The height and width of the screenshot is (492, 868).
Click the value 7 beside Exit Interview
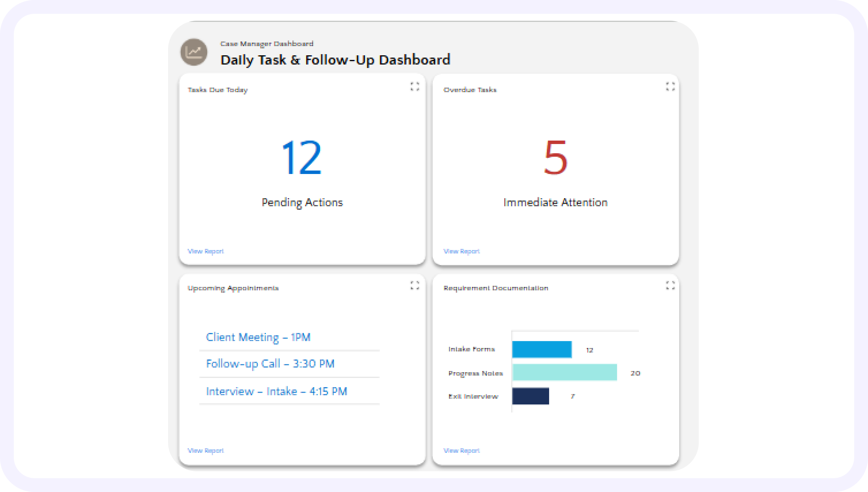point(573,396)
